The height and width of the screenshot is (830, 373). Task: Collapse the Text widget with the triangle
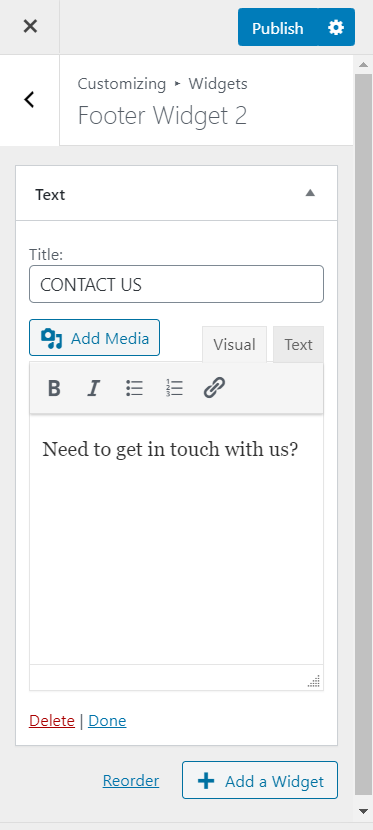pyautogui.click(x=310, y=193)
